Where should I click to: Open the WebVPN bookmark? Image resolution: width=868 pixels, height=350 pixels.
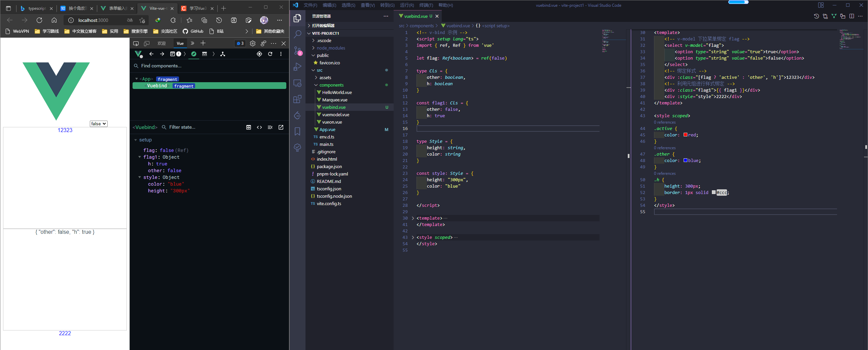tap(17, 31)
